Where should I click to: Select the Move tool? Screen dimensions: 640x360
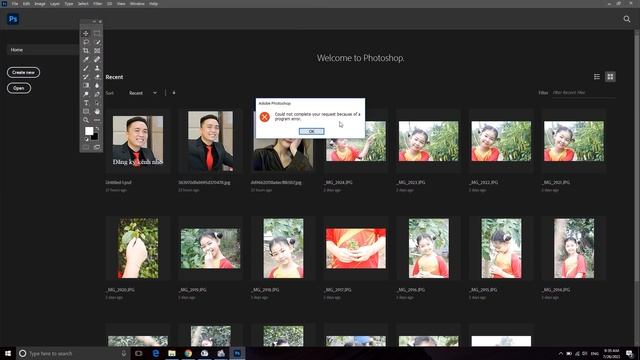pos(86,33)
